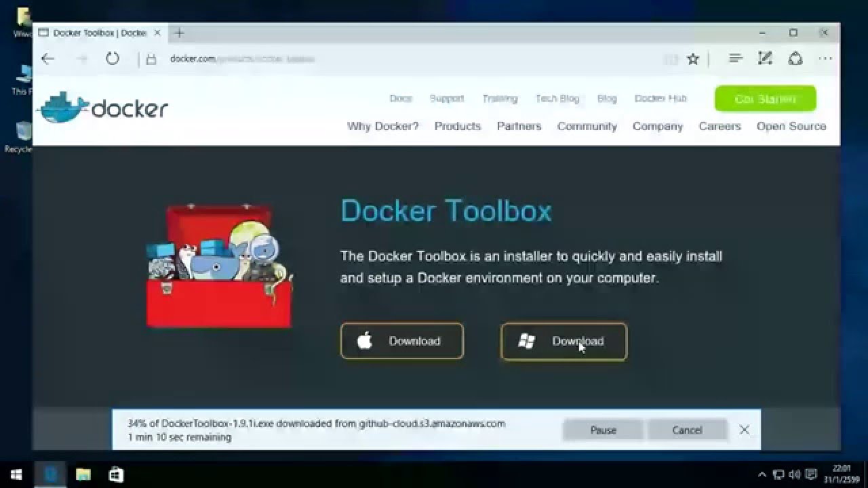The width and height of the screenshot is (868, 488).
Task: Click the network tray icon
Action: (779, 474)
